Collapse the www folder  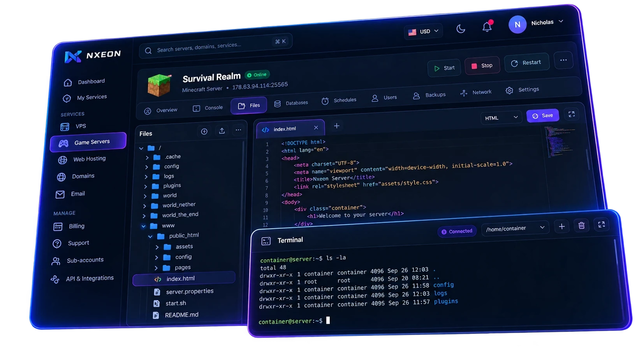point(144,226)
